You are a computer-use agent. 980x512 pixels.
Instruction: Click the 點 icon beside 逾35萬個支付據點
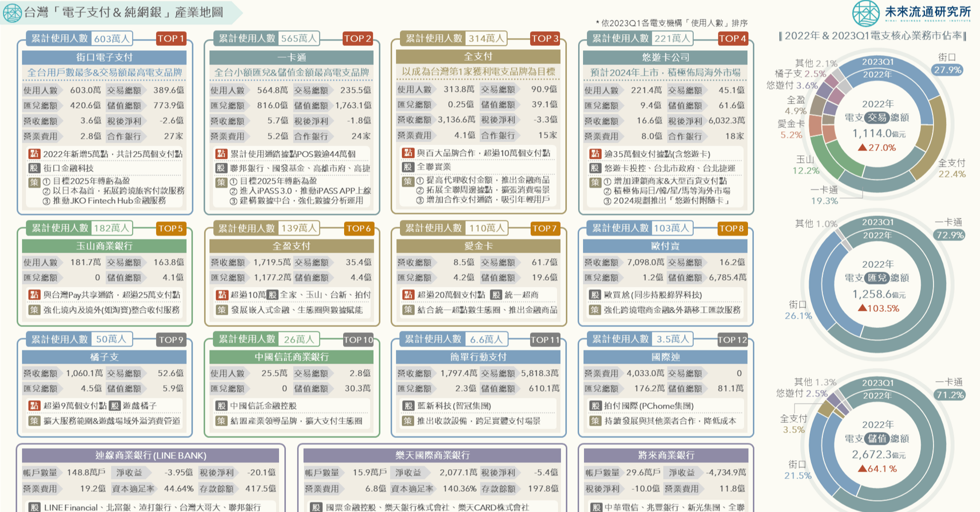(x=595, y=154)
